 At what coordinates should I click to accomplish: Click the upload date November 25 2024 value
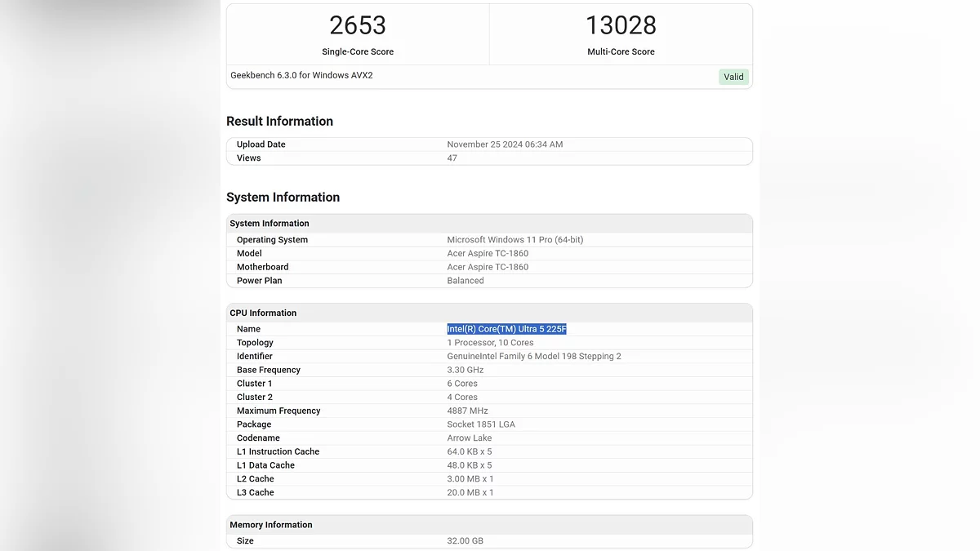click(x=505, y=144)
